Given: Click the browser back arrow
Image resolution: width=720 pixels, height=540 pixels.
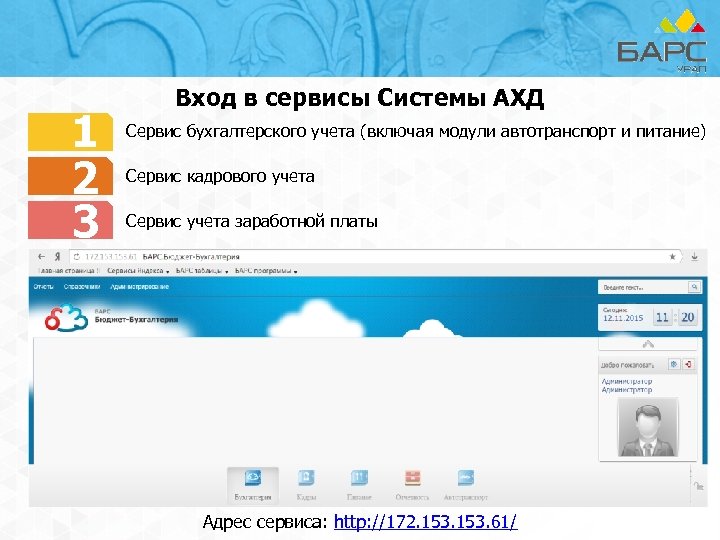Looking at the screenshot, I should click(x=42, y=257).
